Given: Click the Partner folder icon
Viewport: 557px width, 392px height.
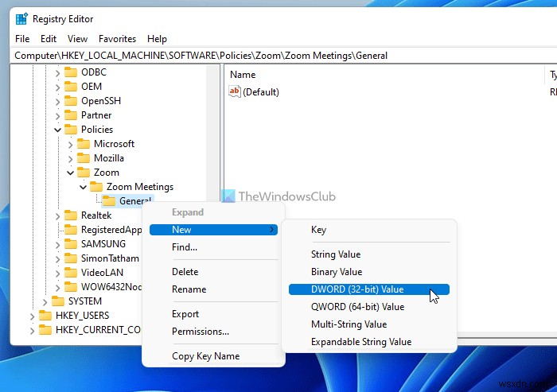Looking at the screenshot, I should 71,115.
